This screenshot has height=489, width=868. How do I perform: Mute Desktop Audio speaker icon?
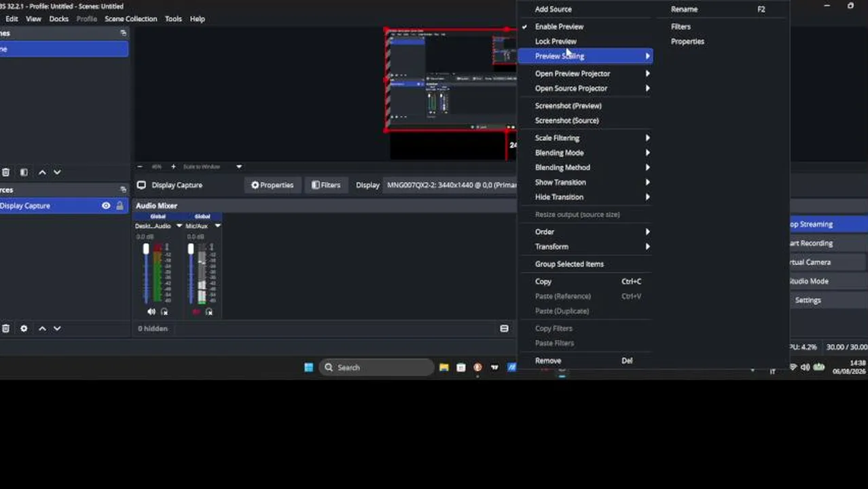pyautogui.click(x=151, y=312)
